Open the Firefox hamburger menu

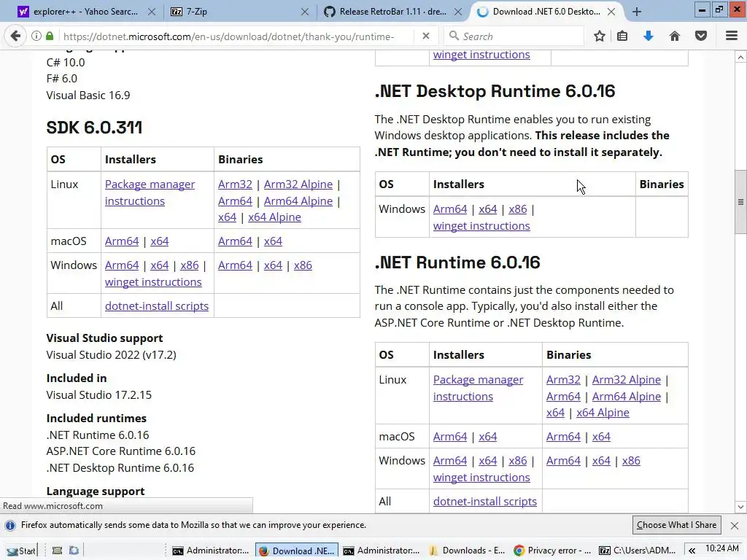coord(732,36)
